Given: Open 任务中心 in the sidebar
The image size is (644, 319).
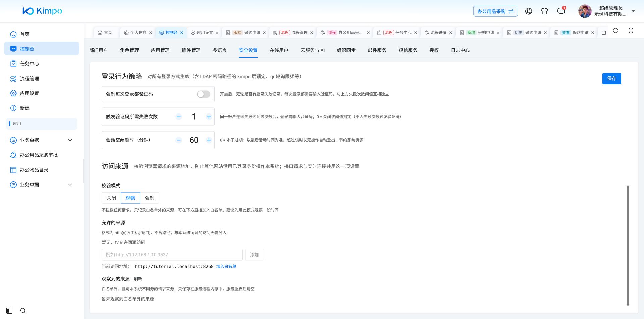Looking at the screenshot, I should 42,64.
